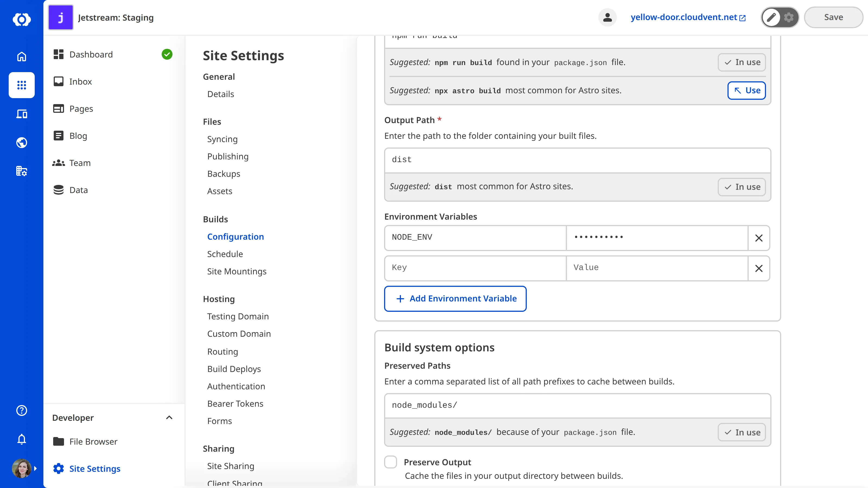Click In use for dist suggestion
This screenshot has height=488, width=868.
(x=742, y=187)
